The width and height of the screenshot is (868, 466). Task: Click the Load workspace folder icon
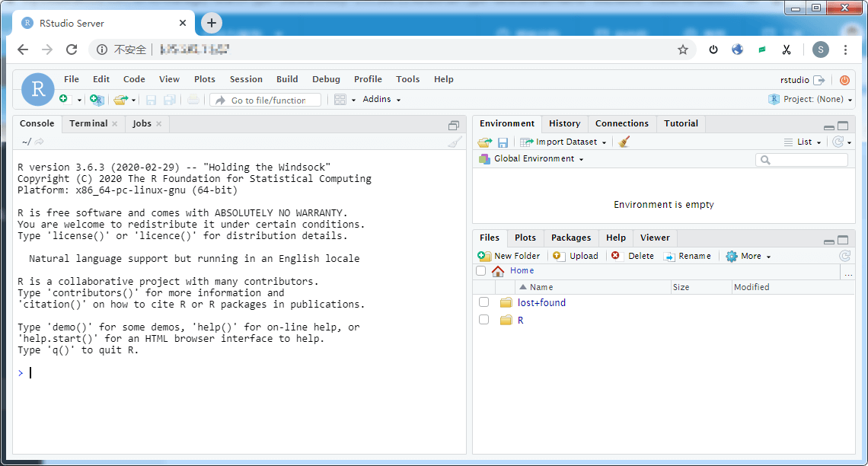tap(485, 142)
